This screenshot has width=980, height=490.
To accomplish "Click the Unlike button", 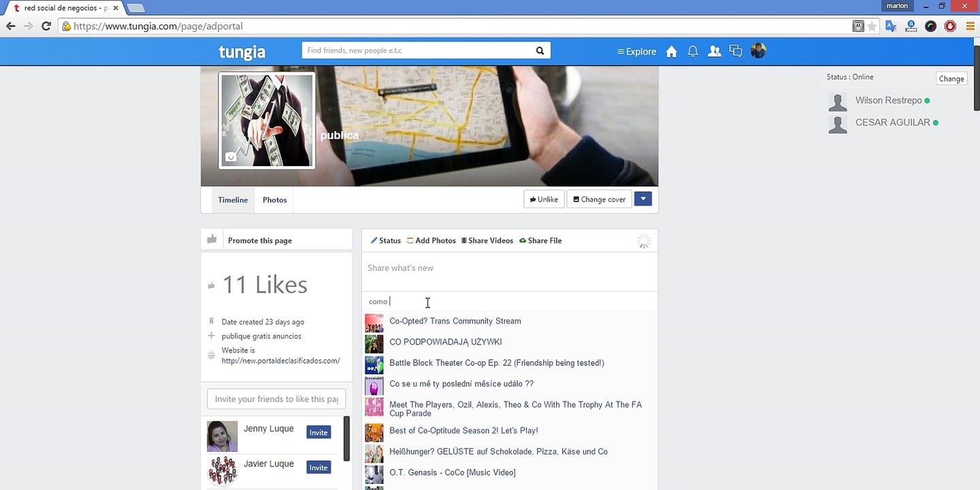I will 544,199.
